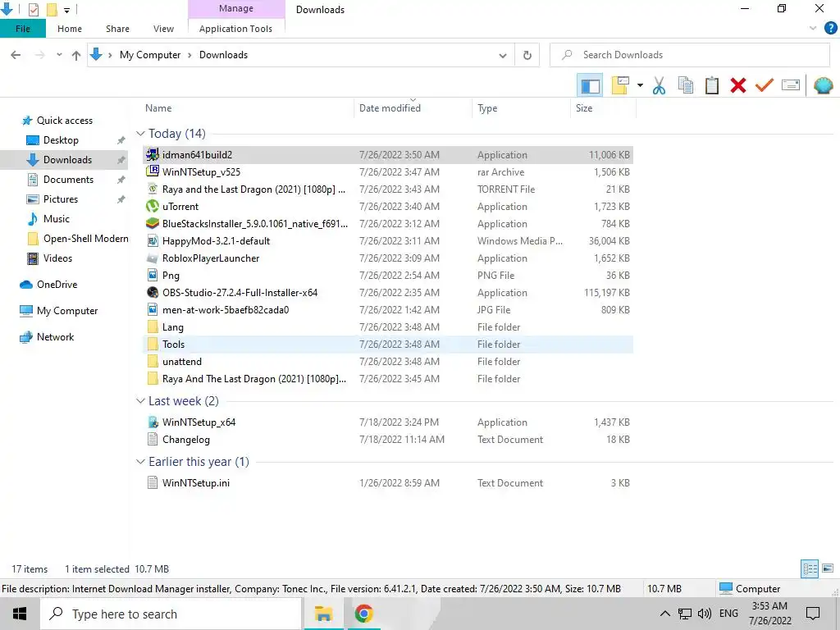Select the Manage contextual tab
The height and width of the screenshot is (630, 840).
point(236,8)
